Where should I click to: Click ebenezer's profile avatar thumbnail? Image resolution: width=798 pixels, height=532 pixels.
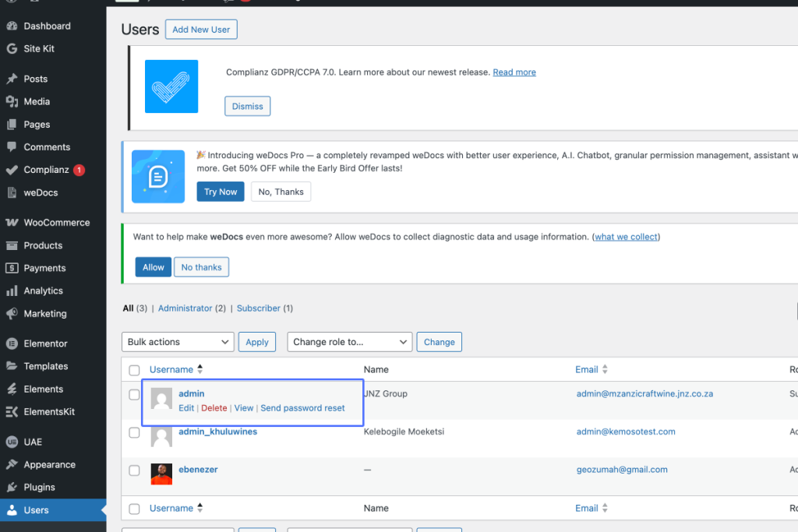[162, 474]
